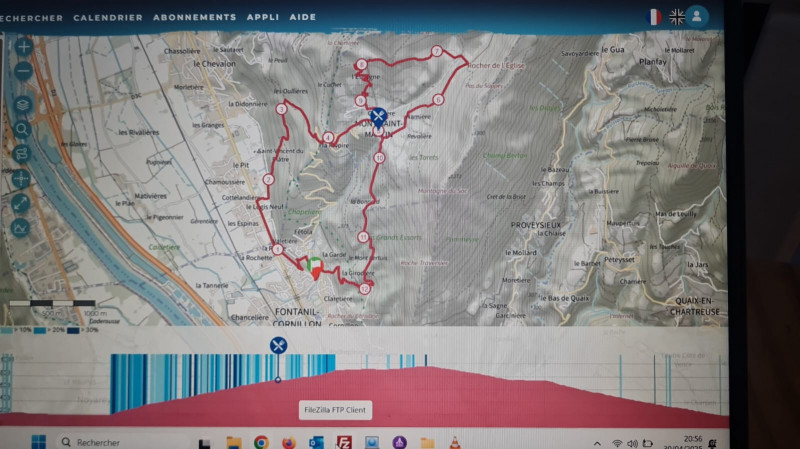The image size is (800, 449).
Task: Open the Calendrier menu
Action: point(108,17)
